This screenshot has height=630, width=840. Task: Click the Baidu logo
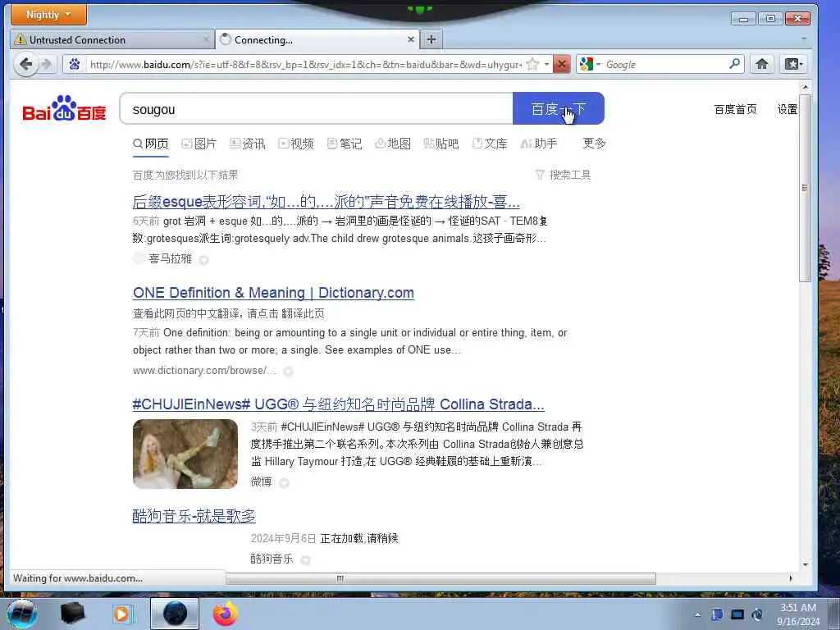point(64,108)
